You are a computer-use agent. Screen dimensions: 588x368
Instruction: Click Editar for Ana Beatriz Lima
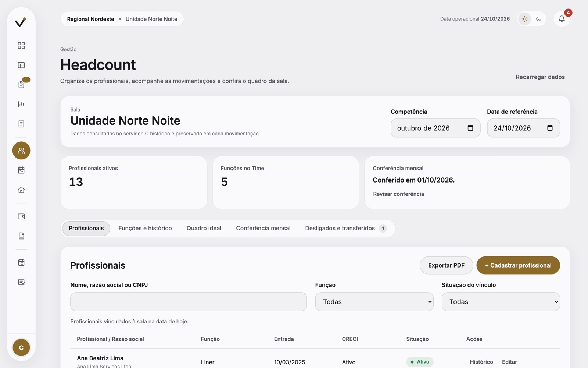pyautogui.click(x=509, y=362)
